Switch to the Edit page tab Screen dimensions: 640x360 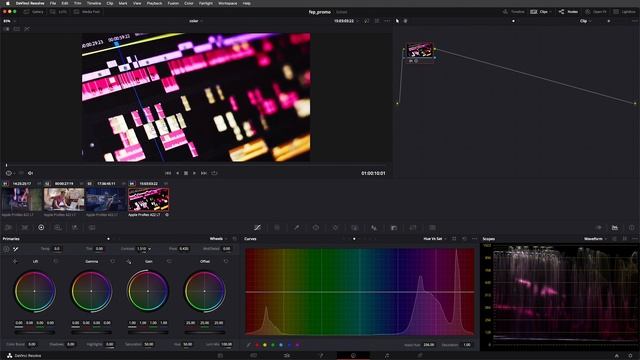287,356
